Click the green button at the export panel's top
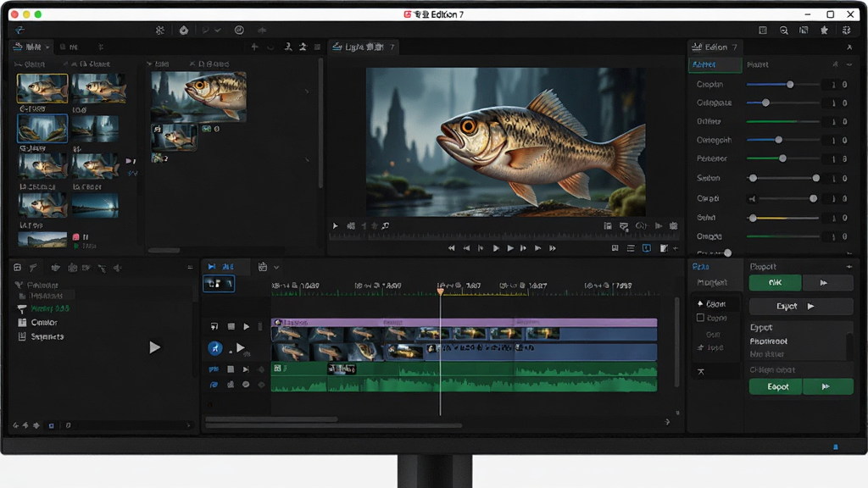868x488 pixels. [x=775, y=283]
